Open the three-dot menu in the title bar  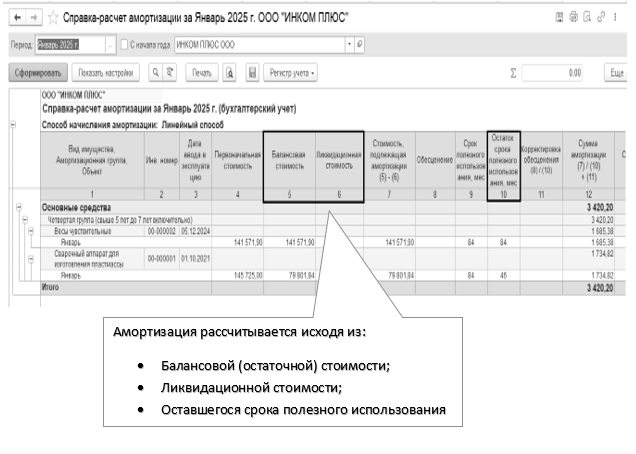pyautogui.click(x=615, y=17)
